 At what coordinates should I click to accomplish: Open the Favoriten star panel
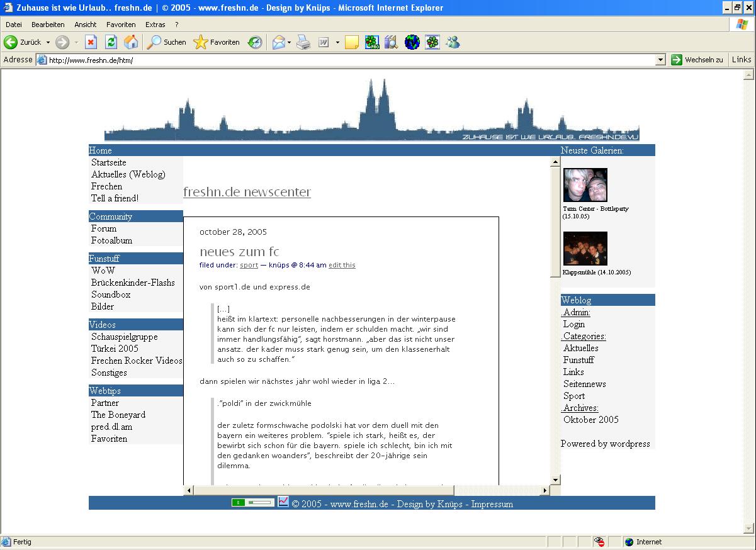coord(217,42)
